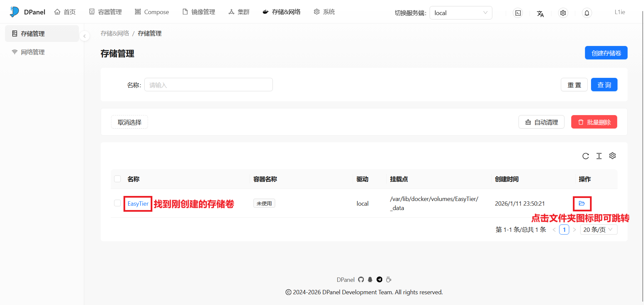The width and height of the screenshot is (644, 305).
Task: Open the EasyTier volume link
Action: point(138,204)
